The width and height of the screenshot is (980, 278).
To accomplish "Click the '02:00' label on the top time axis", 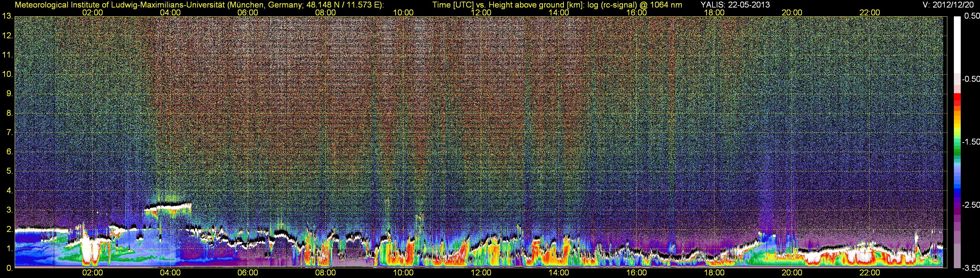I will pyautogui.click(x=92, y=12).
